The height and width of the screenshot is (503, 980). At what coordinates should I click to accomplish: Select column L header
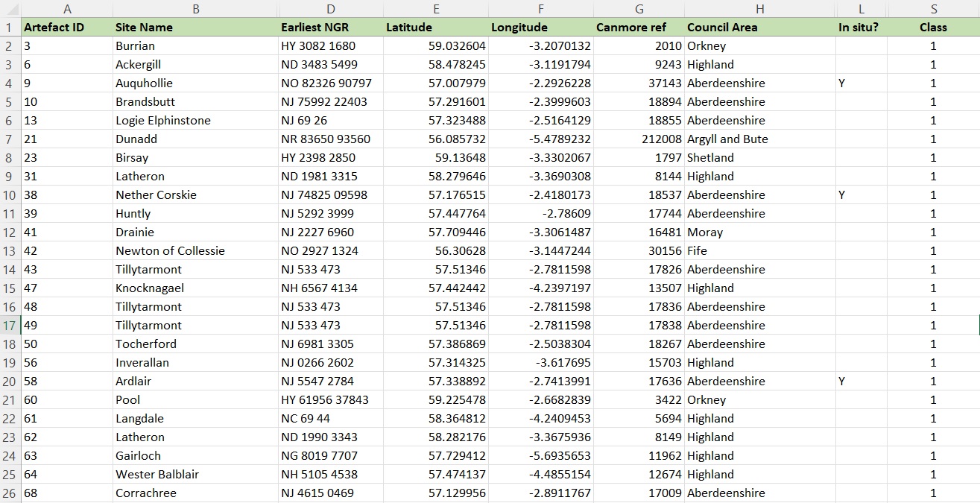pos(862,9)
